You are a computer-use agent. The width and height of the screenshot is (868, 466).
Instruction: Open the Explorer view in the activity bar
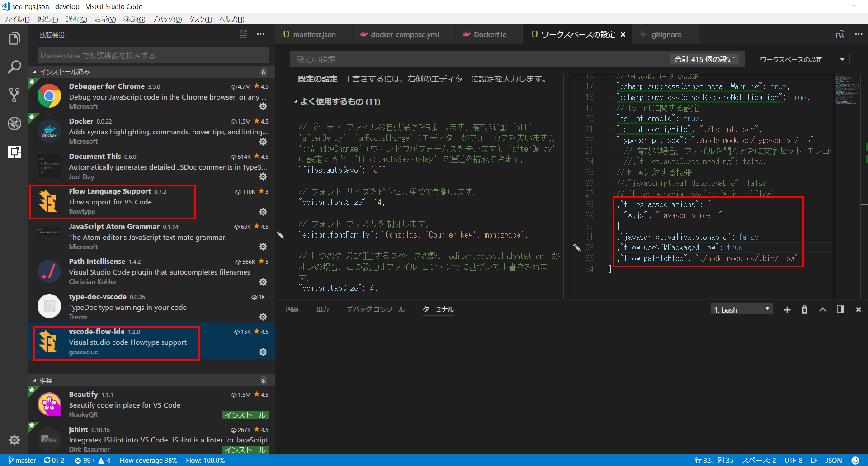(x=14, y=38)
